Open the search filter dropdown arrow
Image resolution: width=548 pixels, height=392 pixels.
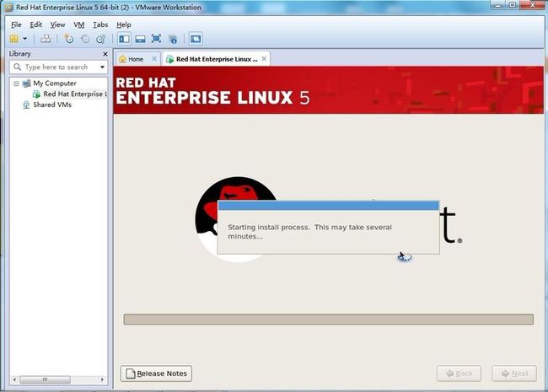102,67
